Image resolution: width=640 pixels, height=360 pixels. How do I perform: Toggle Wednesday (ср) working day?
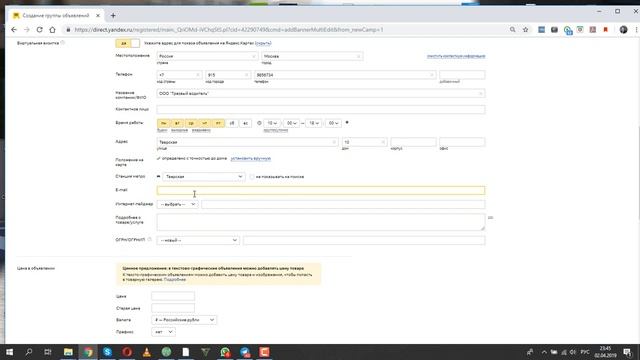point(191,123)
